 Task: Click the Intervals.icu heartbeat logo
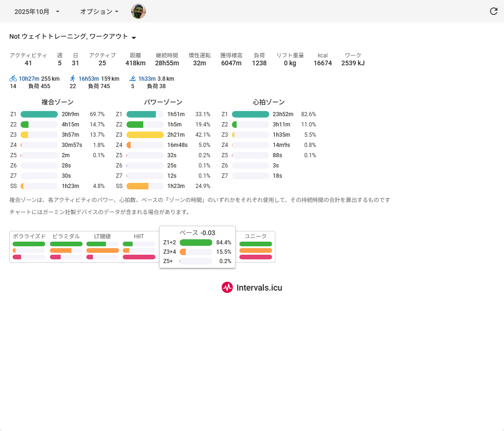pyautogui.click(x=227, y=288)
